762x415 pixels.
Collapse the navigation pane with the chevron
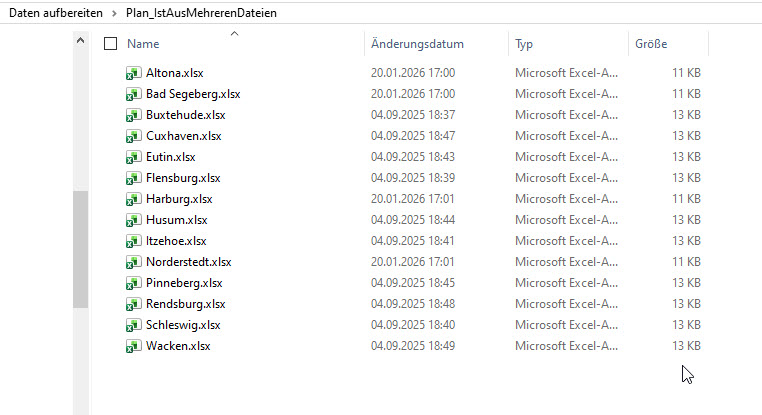tap(80, 40)
